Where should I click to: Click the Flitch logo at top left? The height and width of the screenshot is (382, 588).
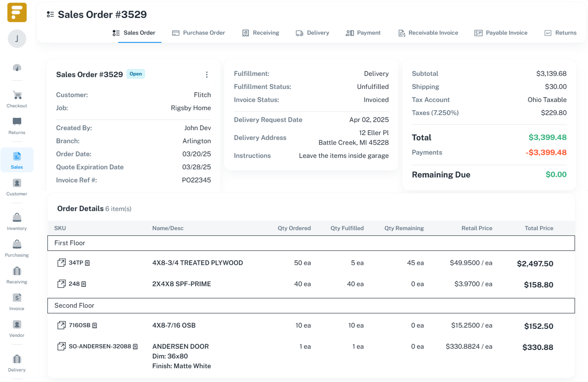17,12
